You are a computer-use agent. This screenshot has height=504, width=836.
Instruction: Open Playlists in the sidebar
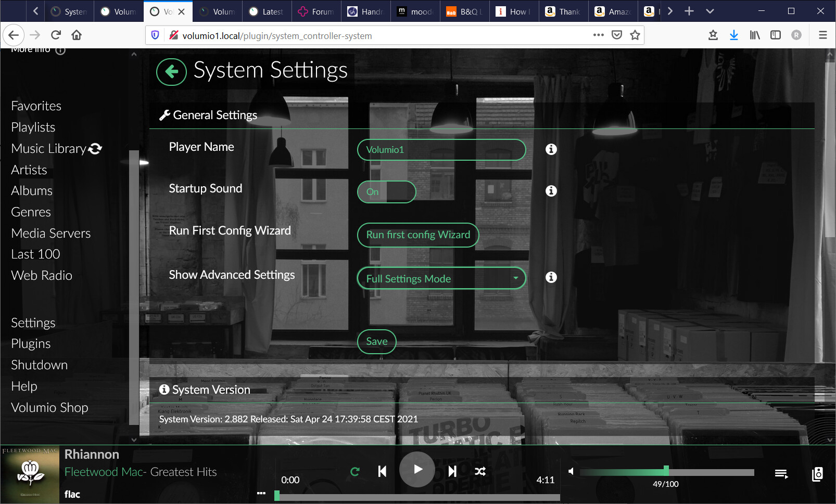pyautogui.click(x=33, y=127)
